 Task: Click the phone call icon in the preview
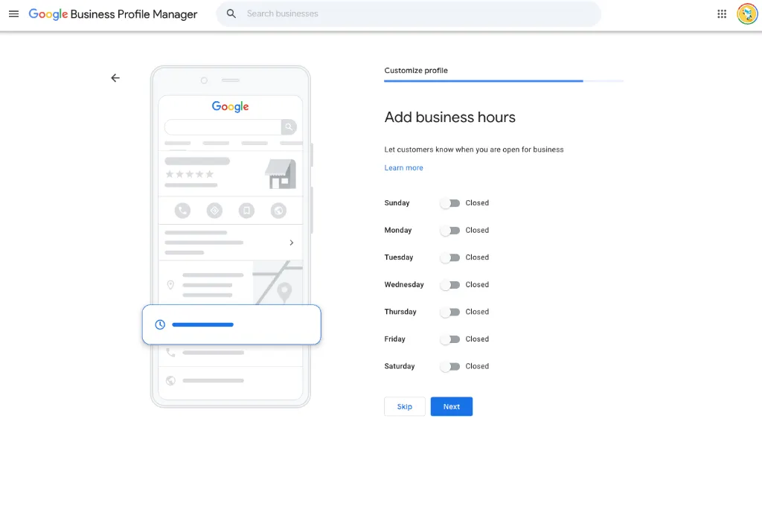[183, 211]
